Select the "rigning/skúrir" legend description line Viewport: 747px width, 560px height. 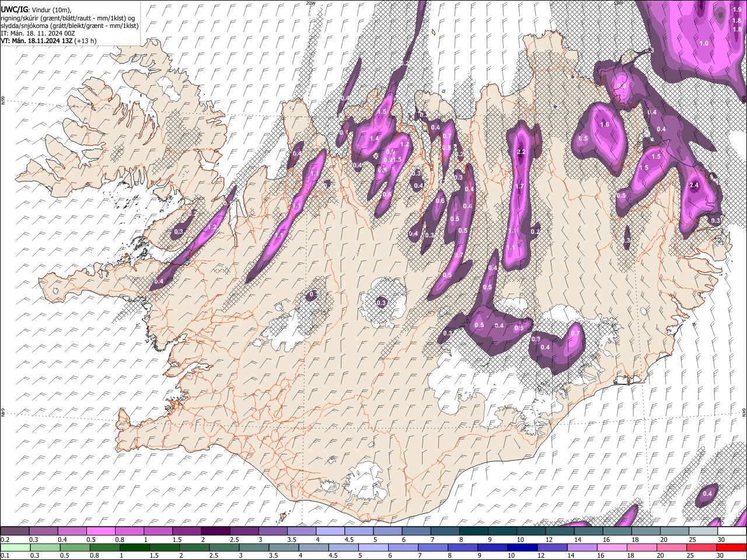click(x=67, y=17)
